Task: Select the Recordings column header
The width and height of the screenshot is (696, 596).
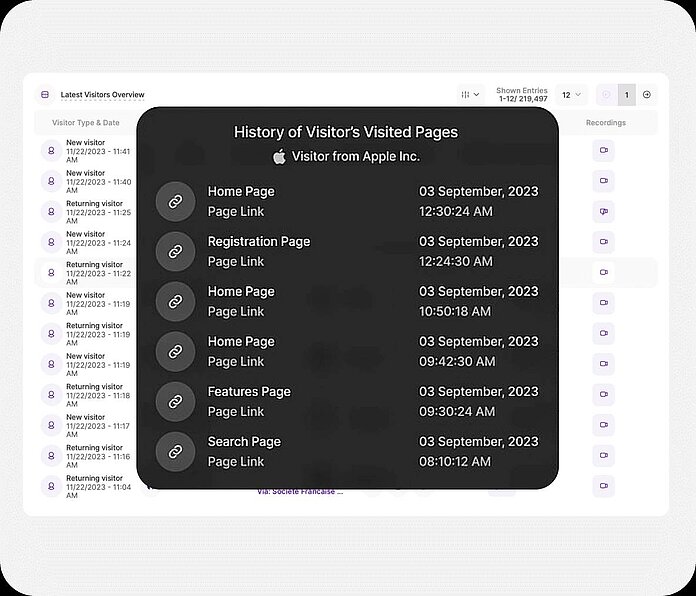Action: [605, 123]
